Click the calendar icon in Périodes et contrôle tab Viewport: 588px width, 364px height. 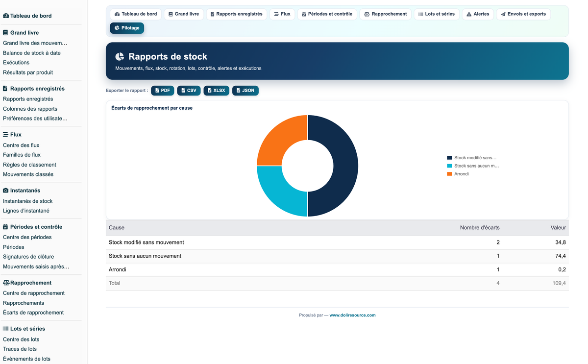(304, 14)
